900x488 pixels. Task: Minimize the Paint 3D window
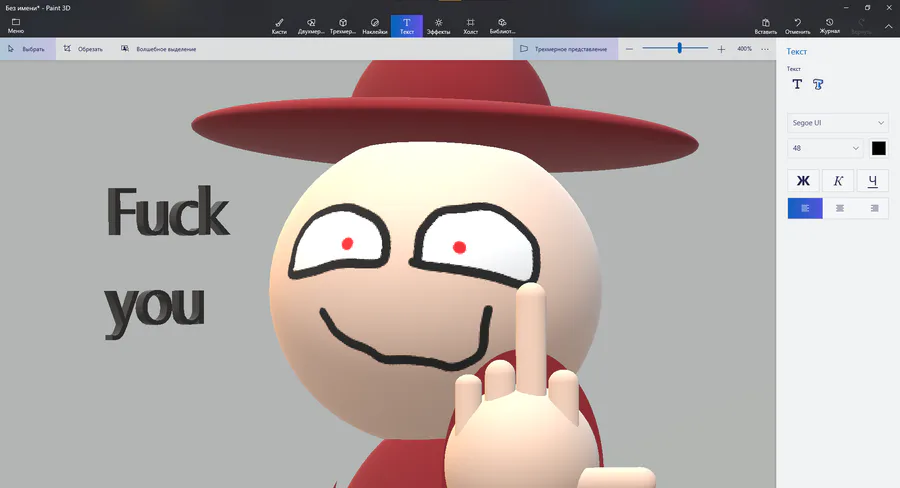coord(847,7)
